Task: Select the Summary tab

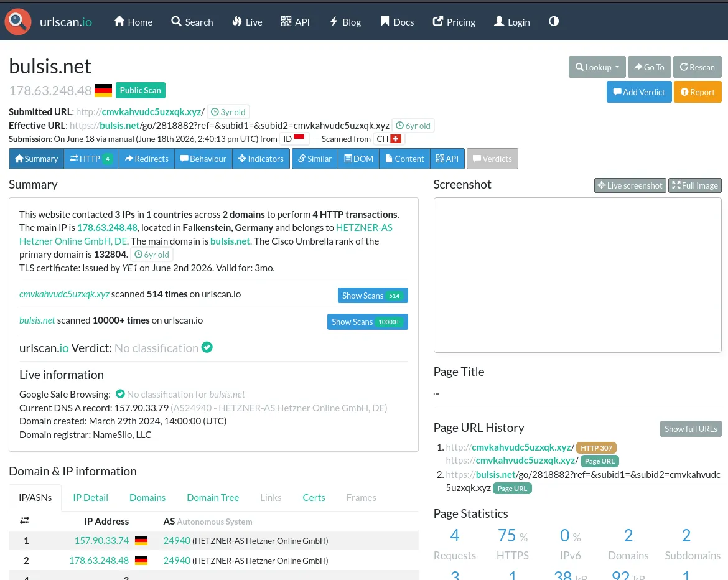Action: point(37,159)
